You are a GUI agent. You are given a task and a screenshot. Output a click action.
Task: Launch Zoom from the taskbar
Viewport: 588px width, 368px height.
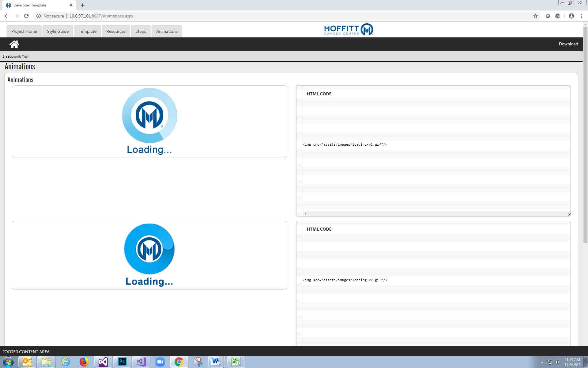pos(160,362)
